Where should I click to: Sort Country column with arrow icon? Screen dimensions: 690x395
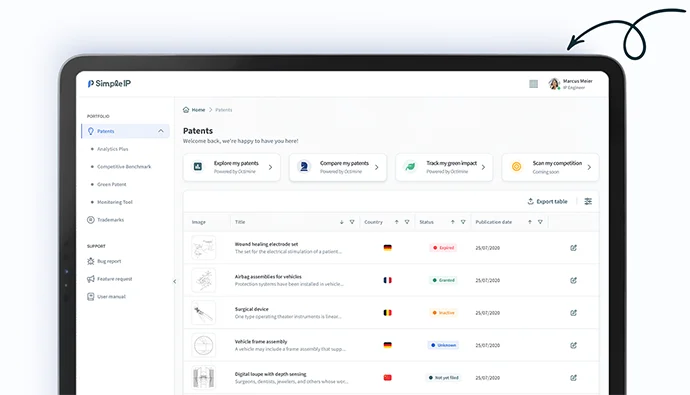point(396,222)
